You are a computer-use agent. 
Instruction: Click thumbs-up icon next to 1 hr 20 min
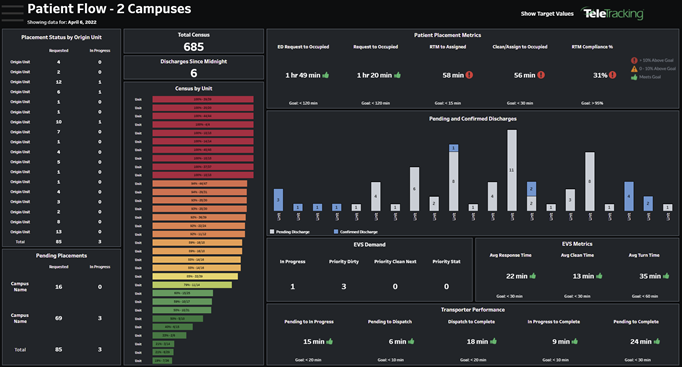tap(397, 75)
